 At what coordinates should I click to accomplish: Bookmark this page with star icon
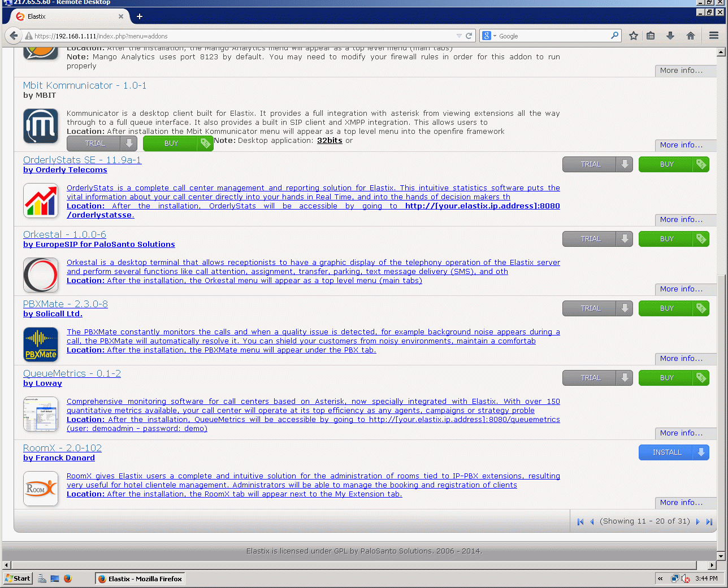pos(634,36)
